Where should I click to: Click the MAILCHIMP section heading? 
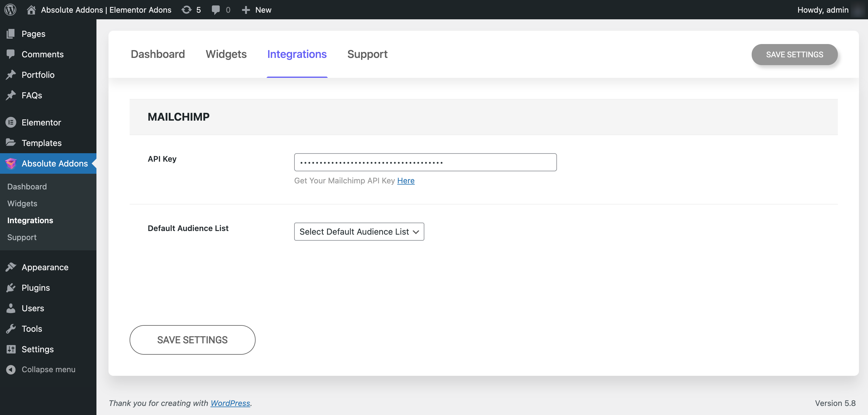click(x=179, y=117)
